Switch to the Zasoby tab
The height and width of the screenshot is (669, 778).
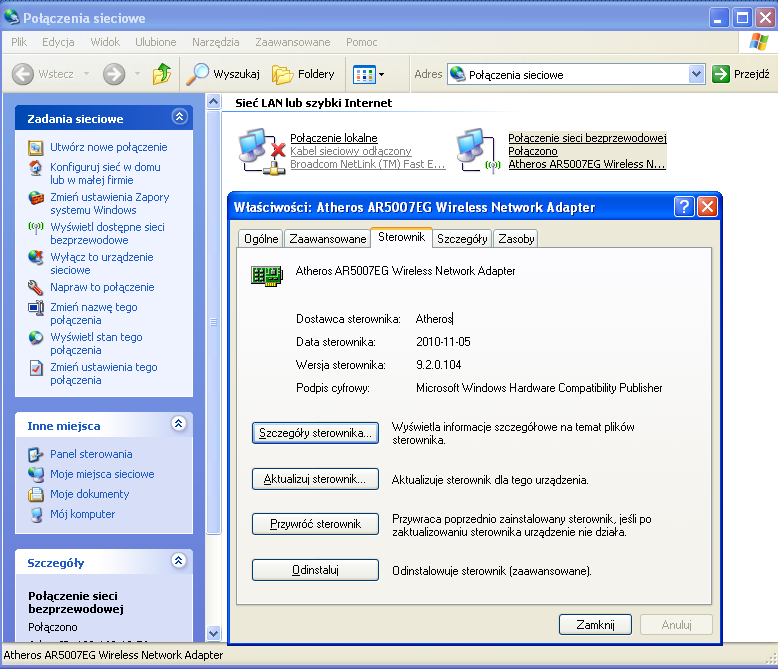(516, 239)
